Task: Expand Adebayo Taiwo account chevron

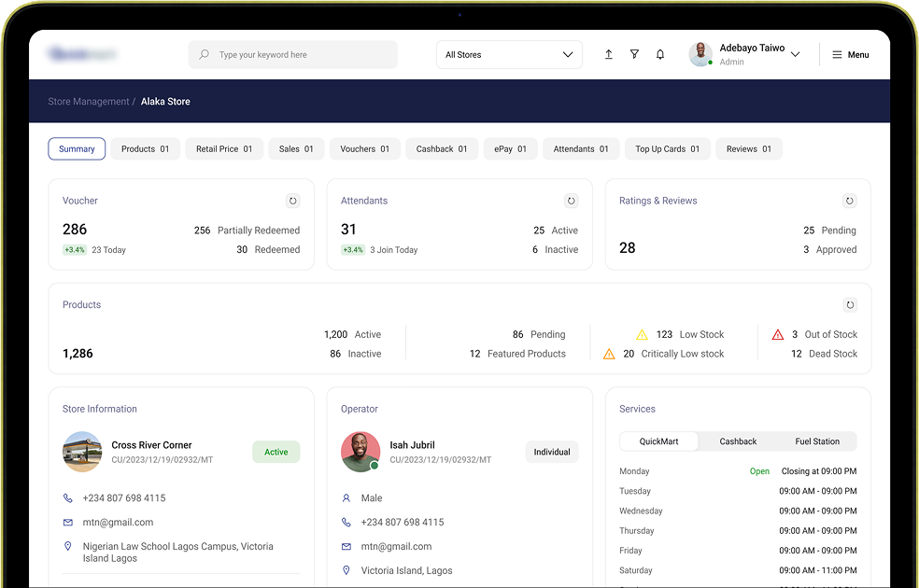Action: [x=796, y=54]
